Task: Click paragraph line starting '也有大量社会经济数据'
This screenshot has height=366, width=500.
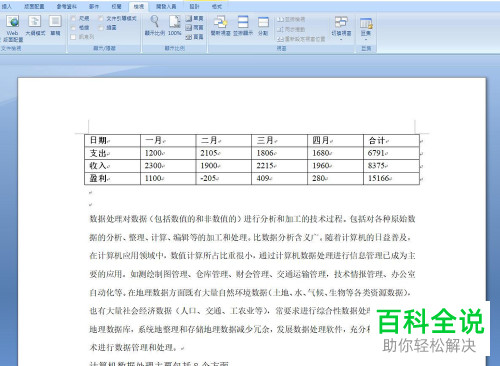Action: (x=230, y=311)
